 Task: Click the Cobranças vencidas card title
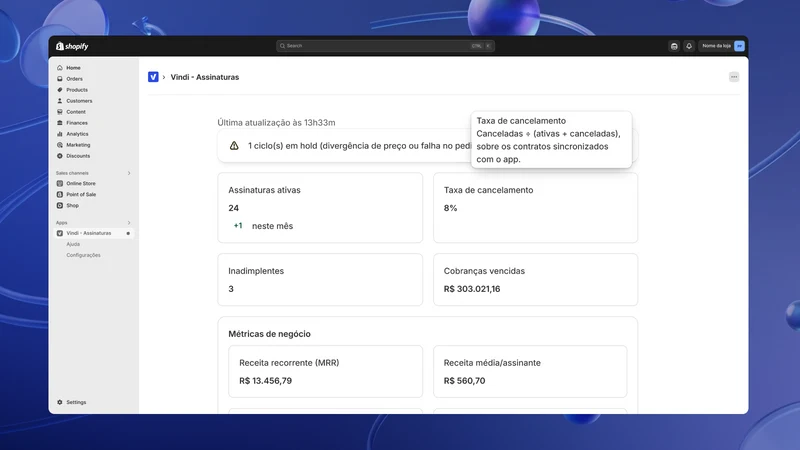[484, 271]
